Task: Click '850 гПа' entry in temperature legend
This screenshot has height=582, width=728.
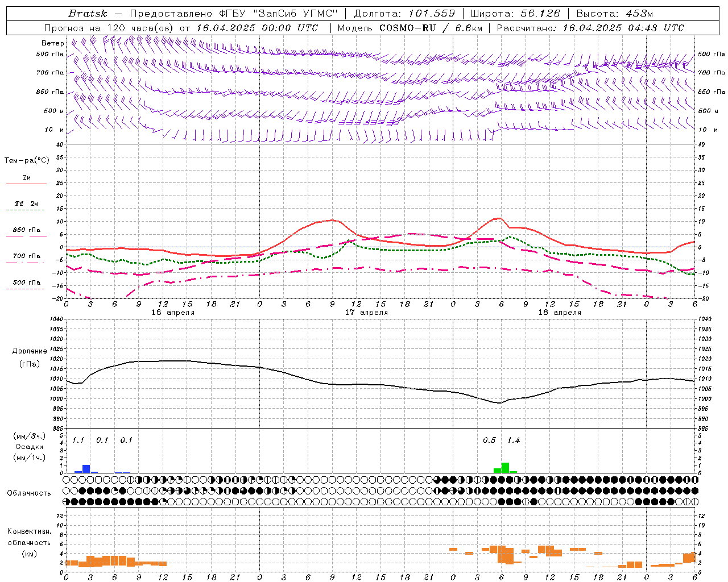Action: pyautogui.click(x=27, y=230)
